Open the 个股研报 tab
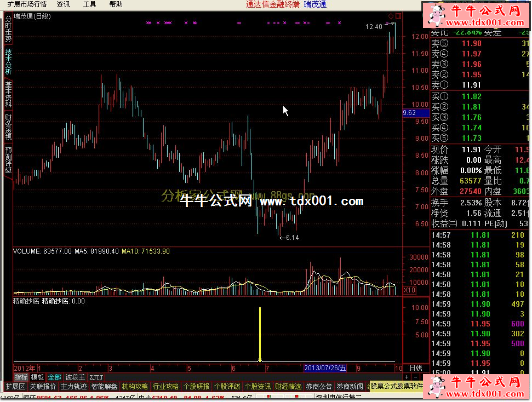Viewport: 532px width, 402px height. tap(196, 387)
